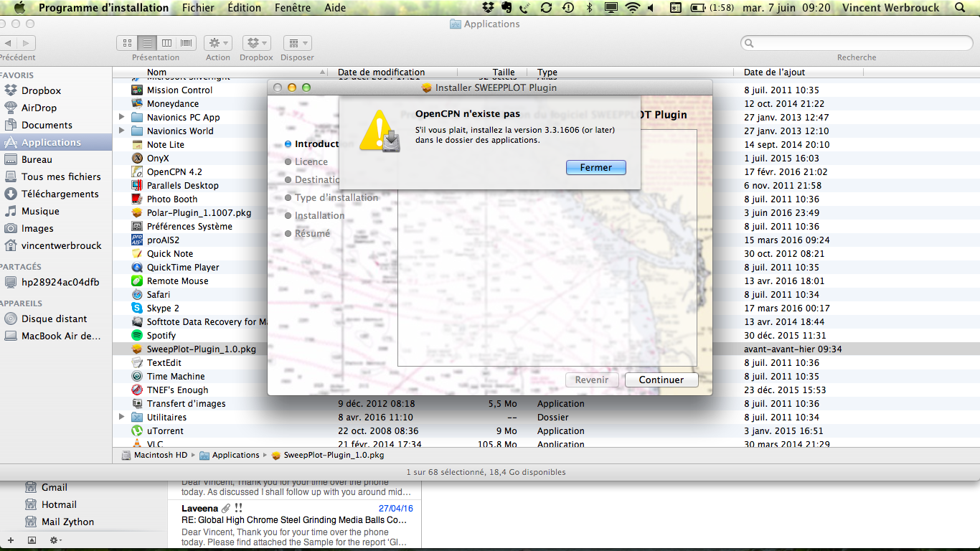The image size is (980, 551).
Task: Expand the Utilitaires folder disclosure triangle
Action: pyautogui.click(x=121, y=417)
